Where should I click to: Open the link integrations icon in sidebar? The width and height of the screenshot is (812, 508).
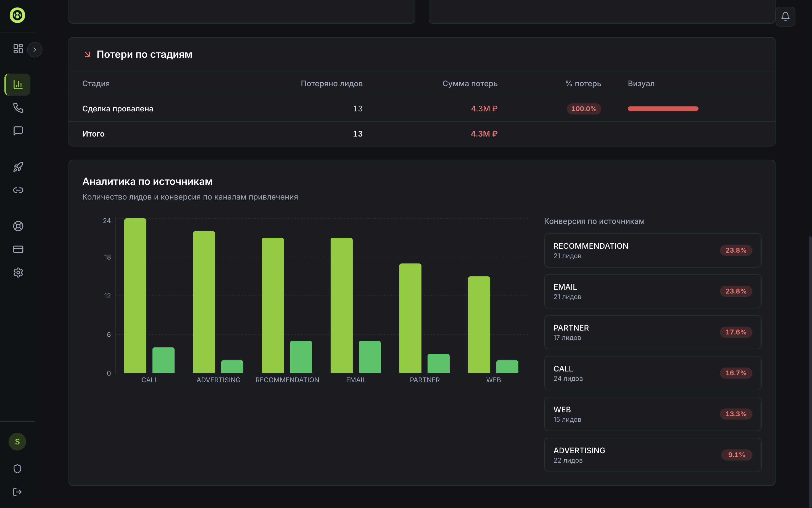click(x=18, y=190)
